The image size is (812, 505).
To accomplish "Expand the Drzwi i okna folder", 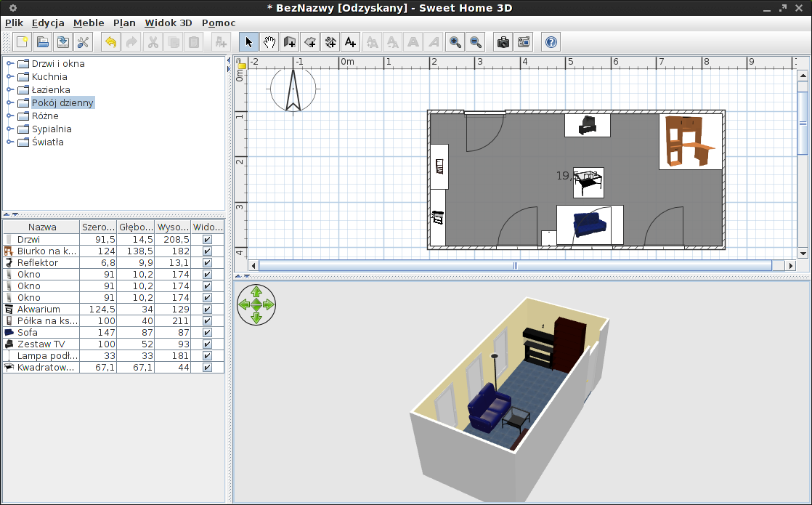I will tap(9, 63).
